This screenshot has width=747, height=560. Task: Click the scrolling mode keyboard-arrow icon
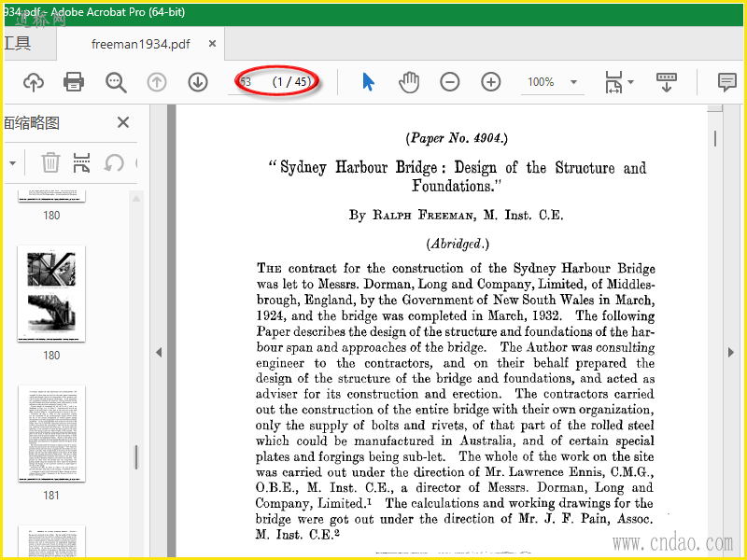pyautogui.click(x=667, y=82)
